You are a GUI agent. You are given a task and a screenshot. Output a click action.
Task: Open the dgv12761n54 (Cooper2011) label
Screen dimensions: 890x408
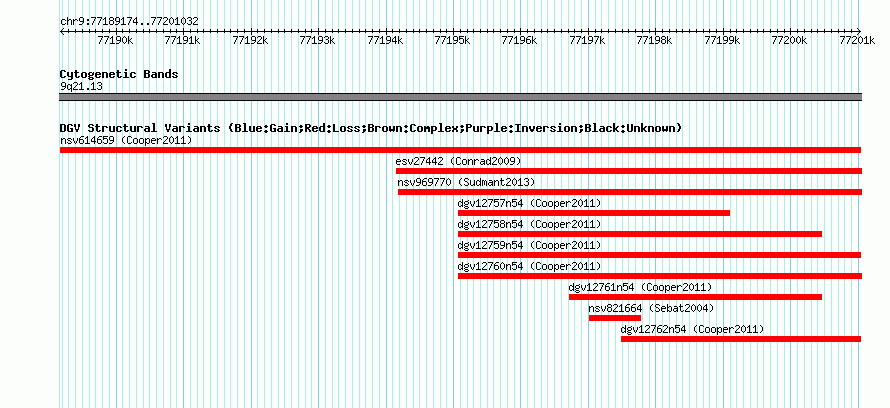tap(640, 287)
